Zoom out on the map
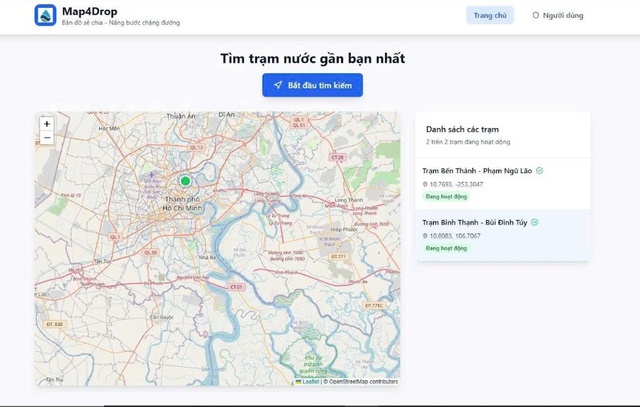Screen dimensions: 640x407 pos(47,138)
